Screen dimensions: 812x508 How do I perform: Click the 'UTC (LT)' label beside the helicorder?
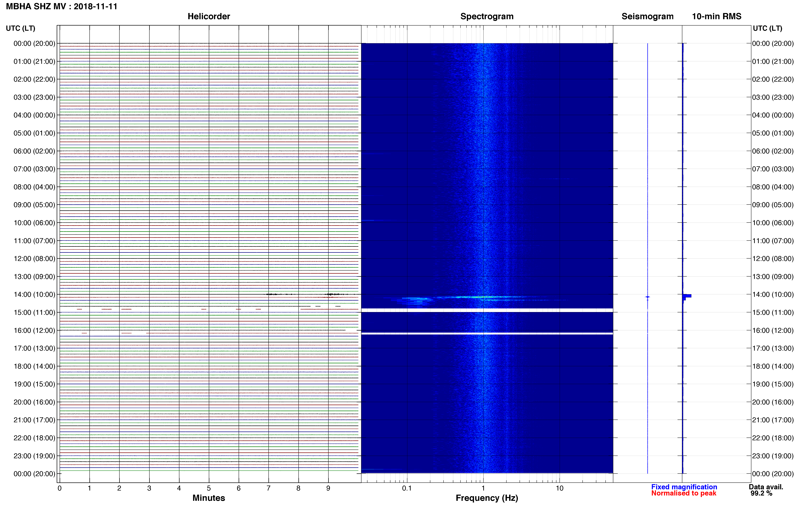21,28
